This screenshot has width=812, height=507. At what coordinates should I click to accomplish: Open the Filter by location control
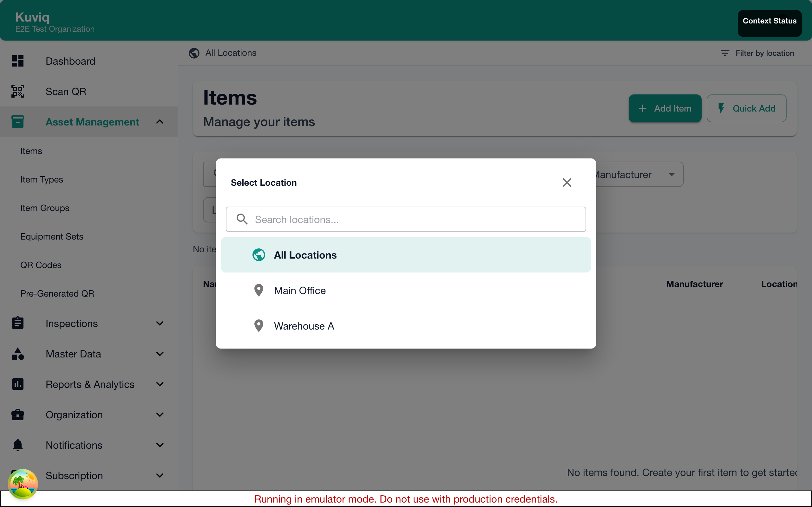click(x=757, y=53)
